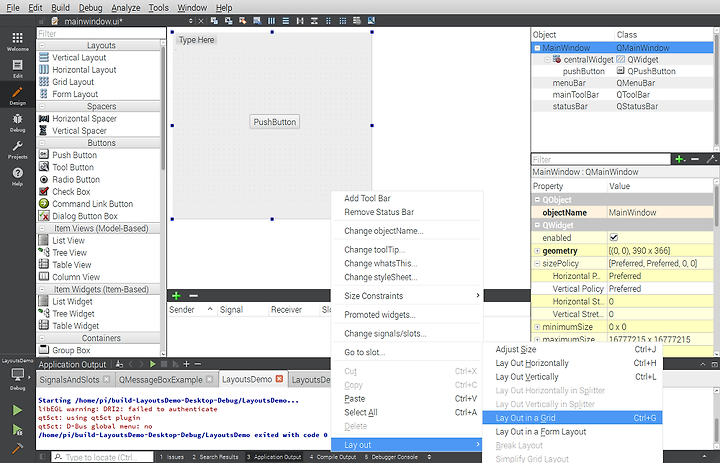Viewport: 720px width, 463px height.
Task: Close the mainwindow.ui document with X
Action: [x=201, y=21]
